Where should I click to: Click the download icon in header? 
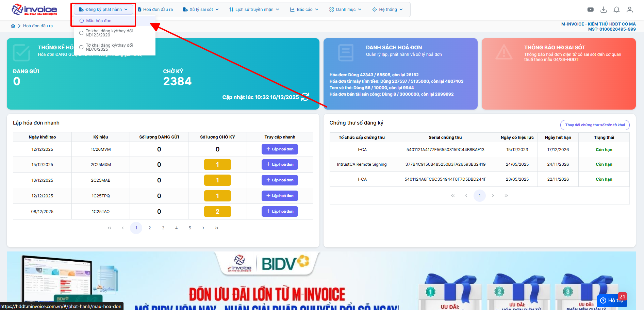[x=604, y=10]
